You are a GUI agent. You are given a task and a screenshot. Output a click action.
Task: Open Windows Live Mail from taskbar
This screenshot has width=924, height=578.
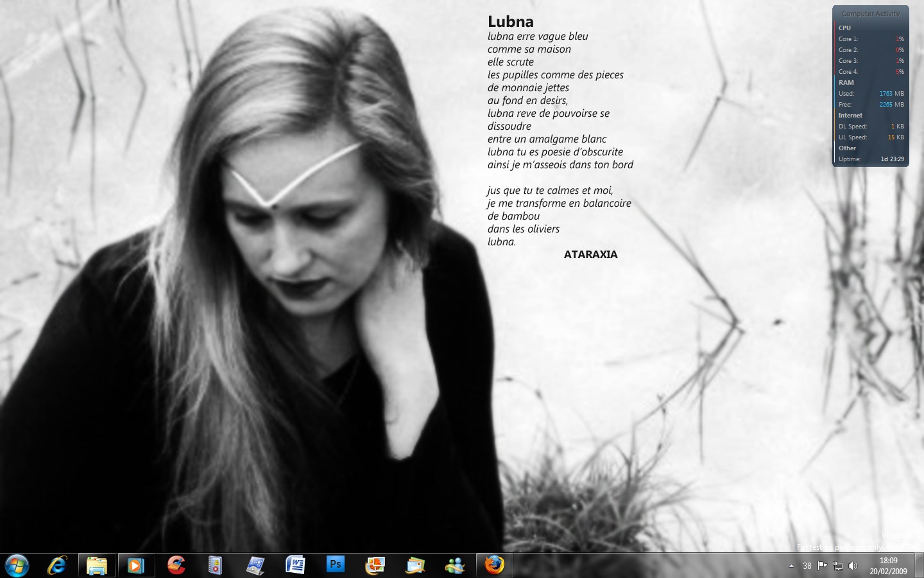pyautogui.click(x=415, y=565)
